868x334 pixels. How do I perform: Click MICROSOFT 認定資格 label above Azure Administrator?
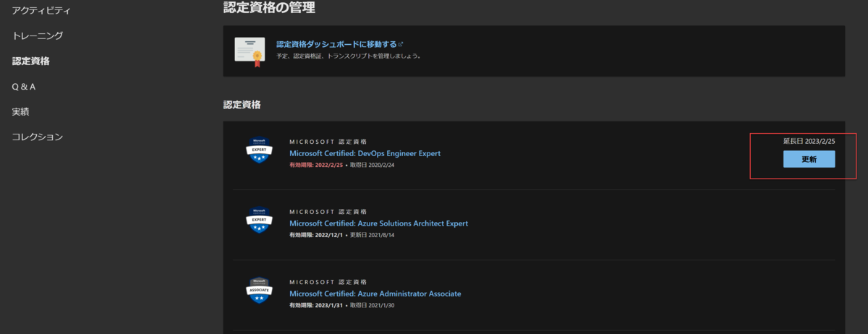point(328,282)
